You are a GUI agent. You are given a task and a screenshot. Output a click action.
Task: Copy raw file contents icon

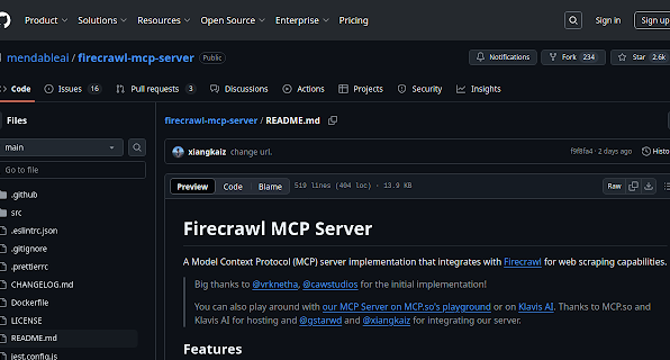point(633,186)
